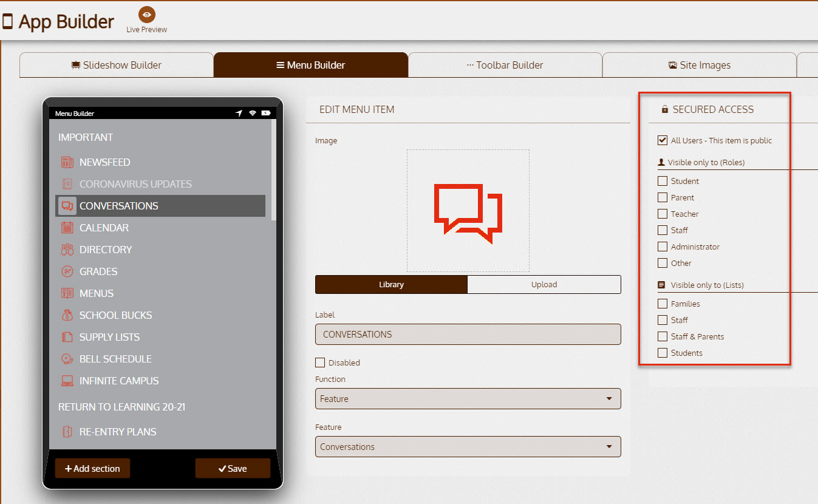This screenshot has height=504, width=818.
Task: Open the Live Preview eye icon
Action: 146,15
